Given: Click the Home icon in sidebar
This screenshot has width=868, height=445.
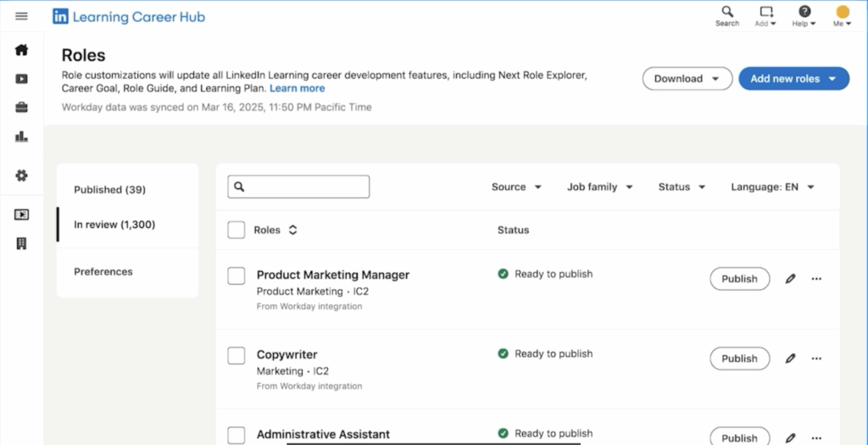Looking at the screenshot, I should [x=21, y=50].
